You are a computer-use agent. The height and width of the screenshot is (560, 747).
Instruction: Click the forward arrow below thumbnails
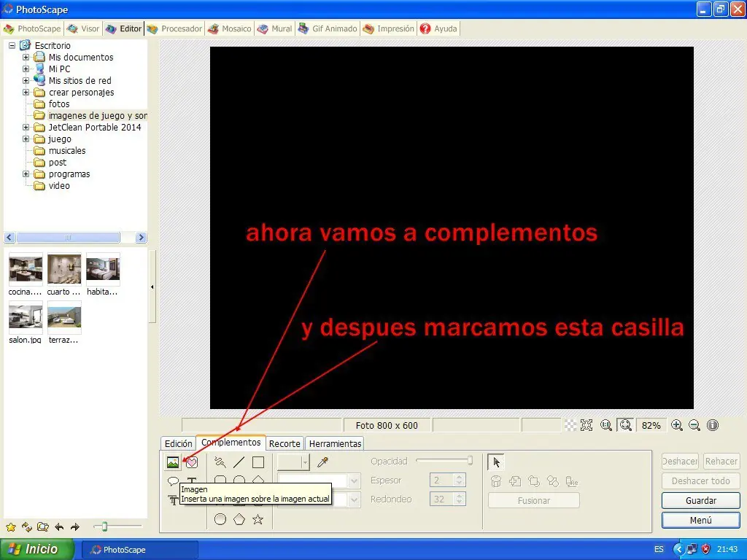click(75, 526)
